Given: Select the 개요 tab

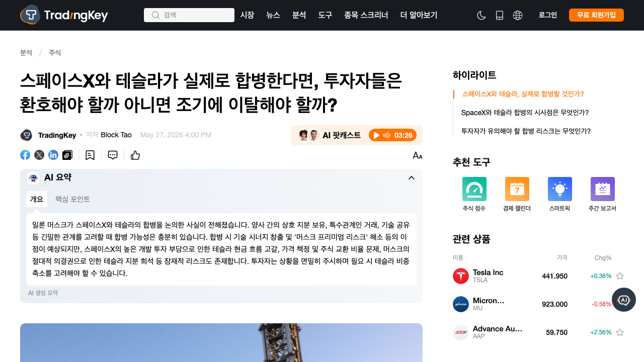Looking at the screenshot, I should [x=37, y=199].
